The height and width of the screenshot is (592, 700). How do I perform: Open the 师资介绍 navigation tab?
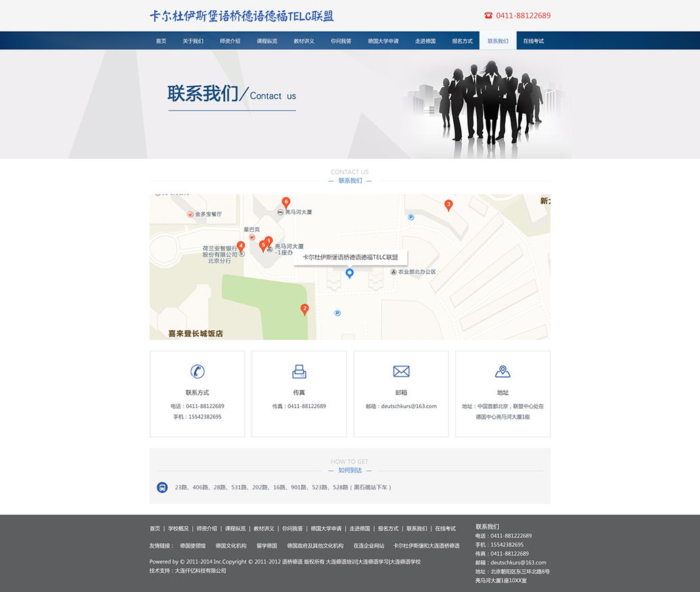[x=230, y=41]
